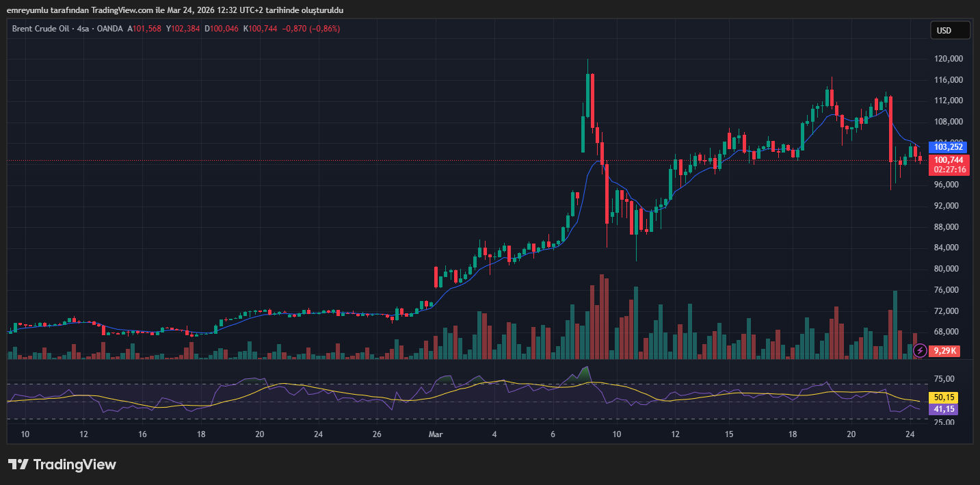Click the TradingView wordmark text
The width and height of the screenshot is (980, 485).
75,464
